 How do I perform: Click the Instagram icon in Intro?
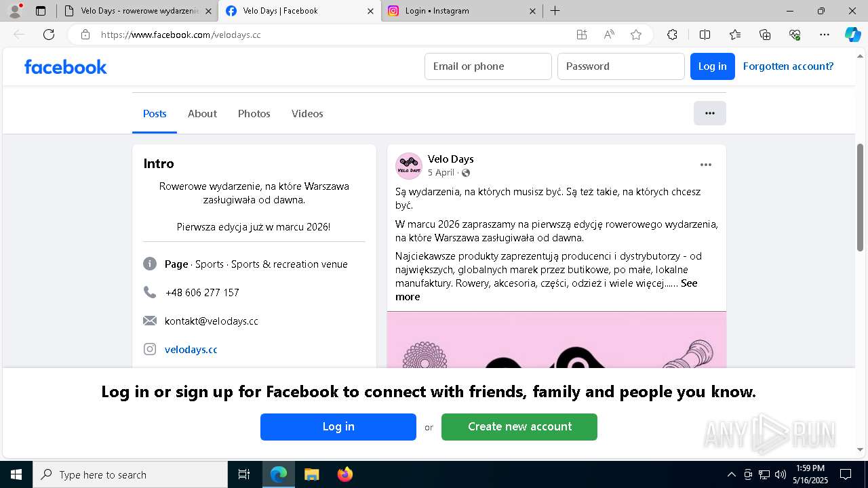(150, 349)
